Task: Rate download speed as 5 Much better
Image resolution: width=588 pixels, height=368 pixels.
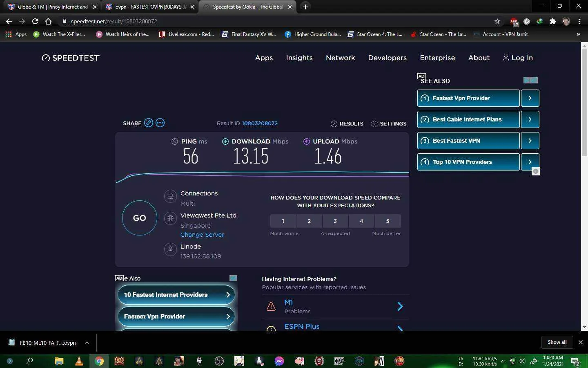Action: point(388,221)
